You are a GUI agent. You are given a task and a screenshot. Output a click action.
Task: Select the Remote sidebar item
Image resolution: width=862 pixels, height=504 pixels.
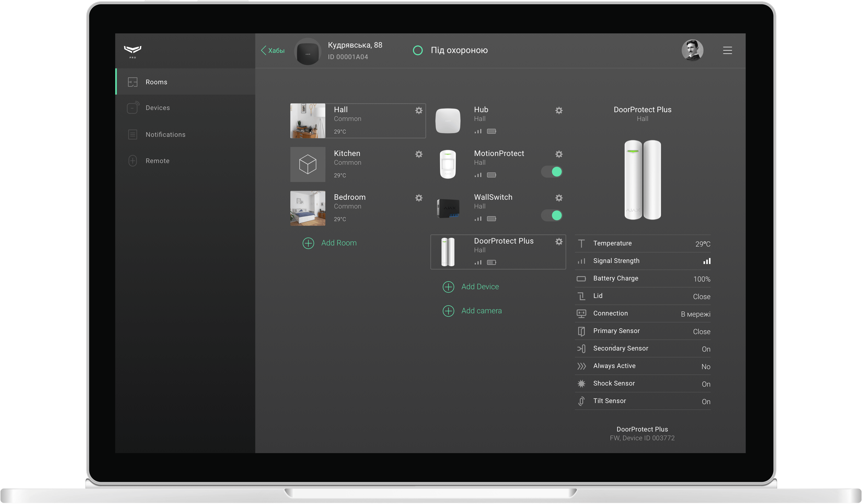click(x=157, y=161)
